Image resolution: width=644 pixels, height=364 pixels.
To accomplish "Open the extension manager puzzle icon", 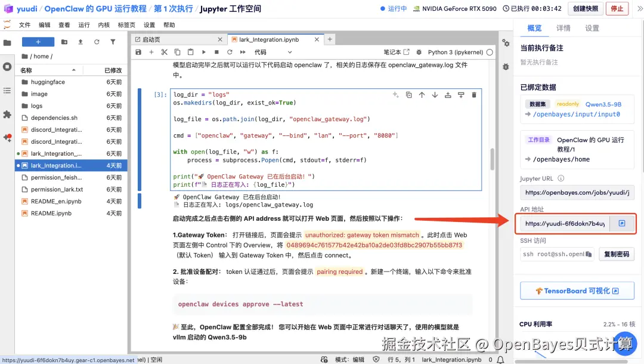I will (x=7, y=114).
